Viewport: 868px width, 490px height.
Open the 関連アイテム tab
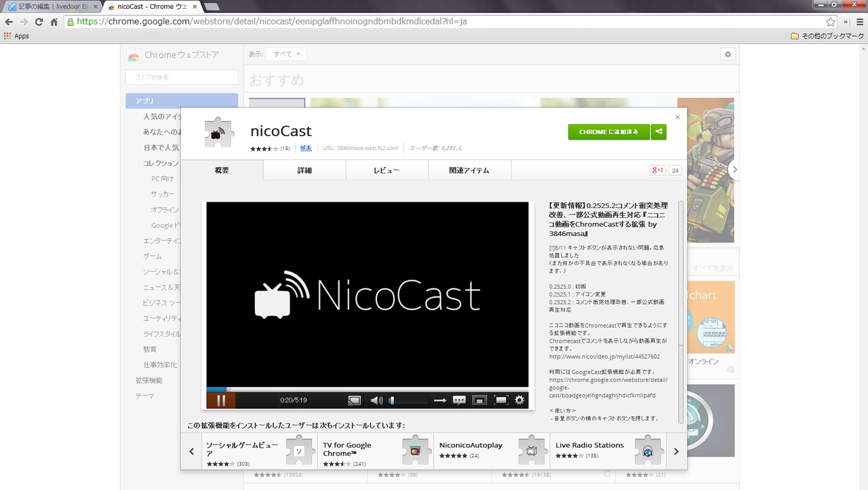(469, 170)
